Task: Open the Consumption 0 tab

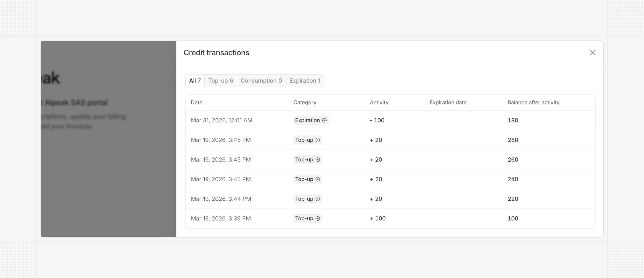Action: (x=261, y=81)
